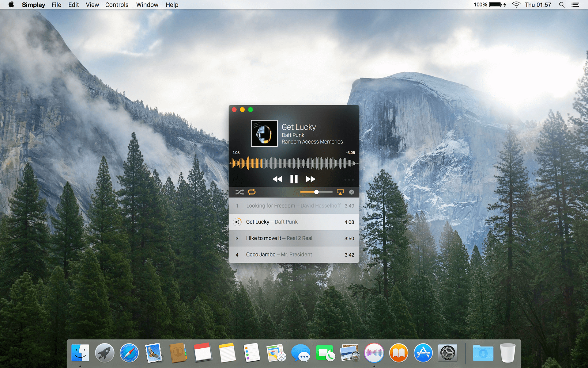The image size is (588, 368).
Task: Click the battery status indicator
Action: (490, 5)
